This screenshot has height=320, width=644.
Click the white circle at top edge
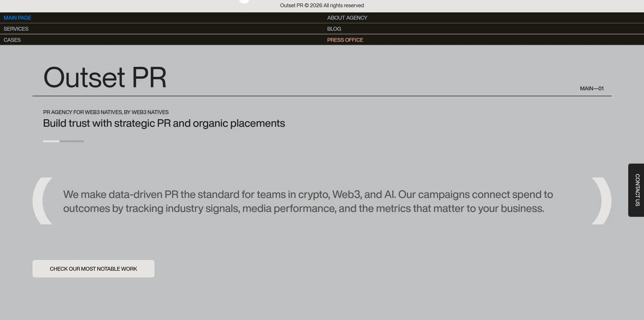click(x=244, y=1)
